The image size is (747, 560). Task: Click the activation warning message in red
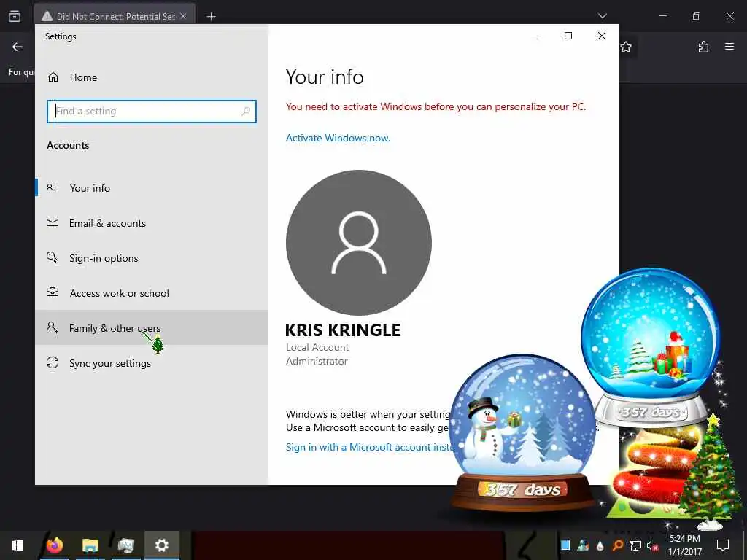(436, 106)
